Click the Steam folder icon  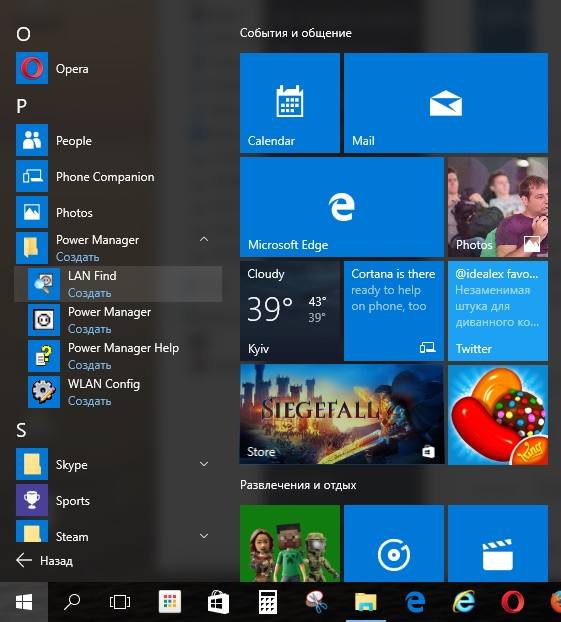32,532
